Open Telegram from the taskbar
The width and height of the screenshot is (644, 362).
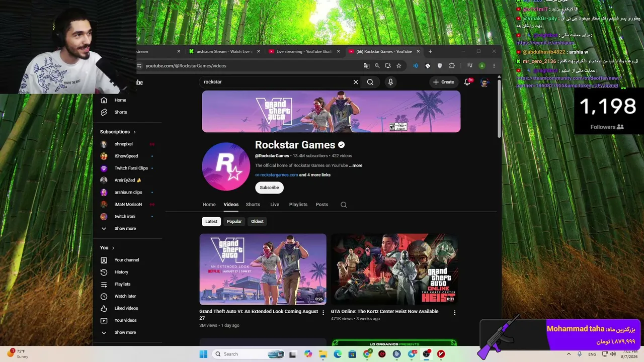coord(412,354)
